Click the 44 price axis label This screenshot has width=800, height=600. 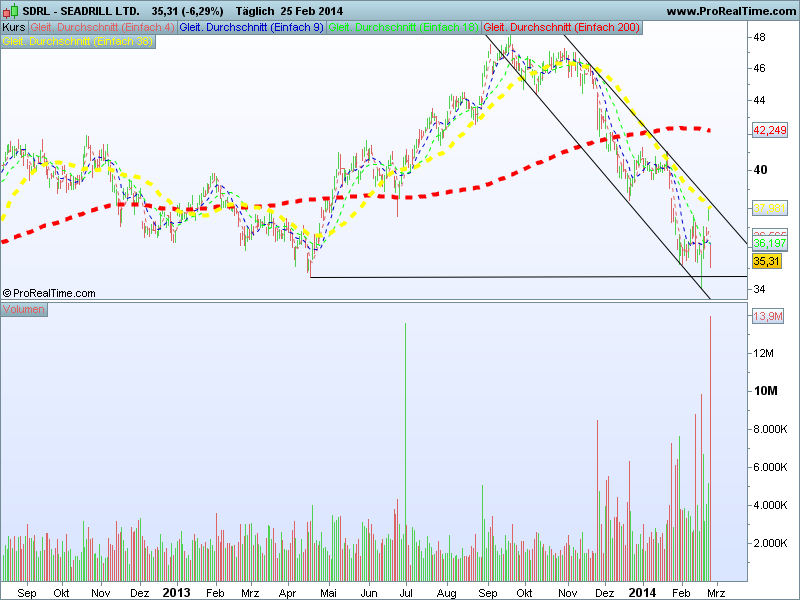pos(759,101)
